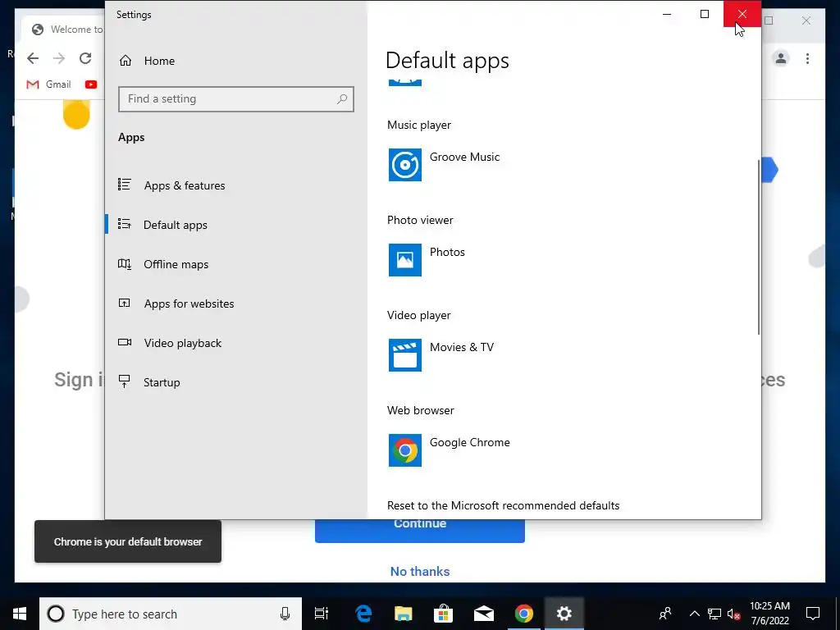
Task: Click the Continue button in Chrome
Action: [x=420, y=531]
